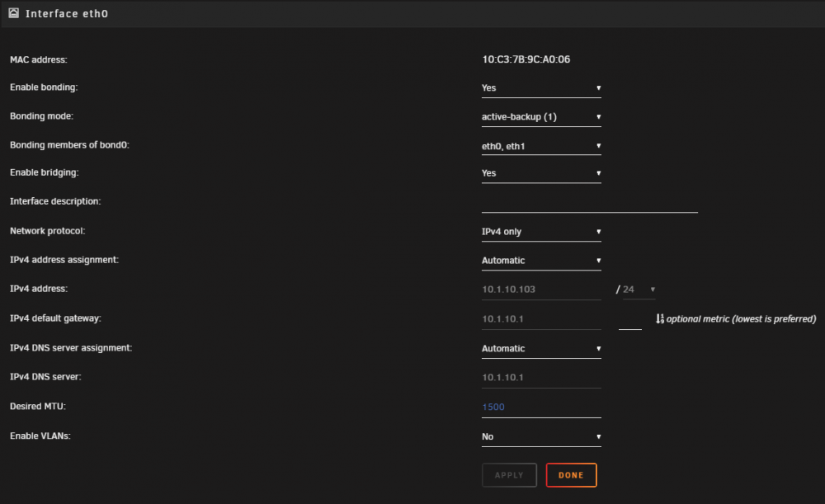This screenshot has height=504, width=825.
Task: Click the IPv4 DNS server field
Action: point(541,377)
